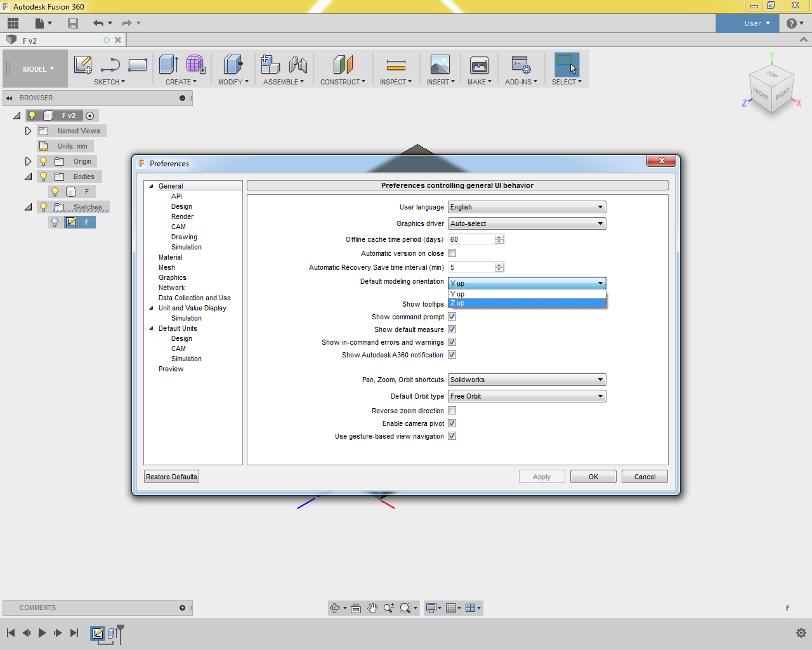Select Graphics in the preferences tree
The width and height of the screenshot is (812, 650).
(173, 277)
